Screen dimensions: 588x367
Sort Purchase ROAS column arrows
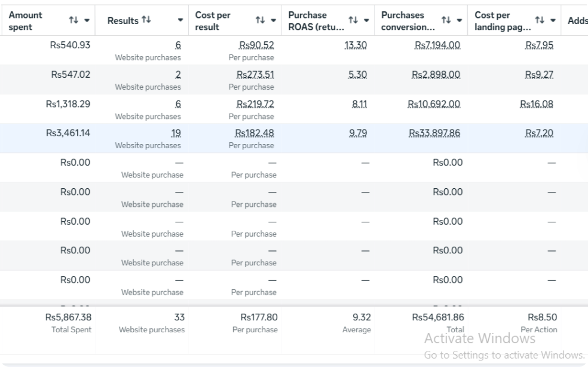(353, 20)
